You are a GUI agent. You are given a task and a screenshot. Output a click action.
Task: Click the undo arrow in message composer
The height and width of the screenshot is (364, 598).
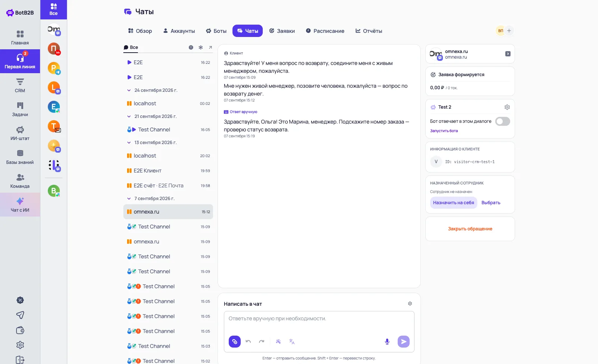(248, 342)
